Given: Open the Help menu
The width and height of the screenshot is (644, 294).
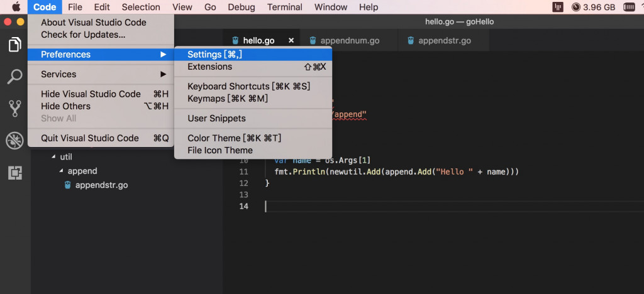Looking at the screenshot, I should (x=369, y=7).
